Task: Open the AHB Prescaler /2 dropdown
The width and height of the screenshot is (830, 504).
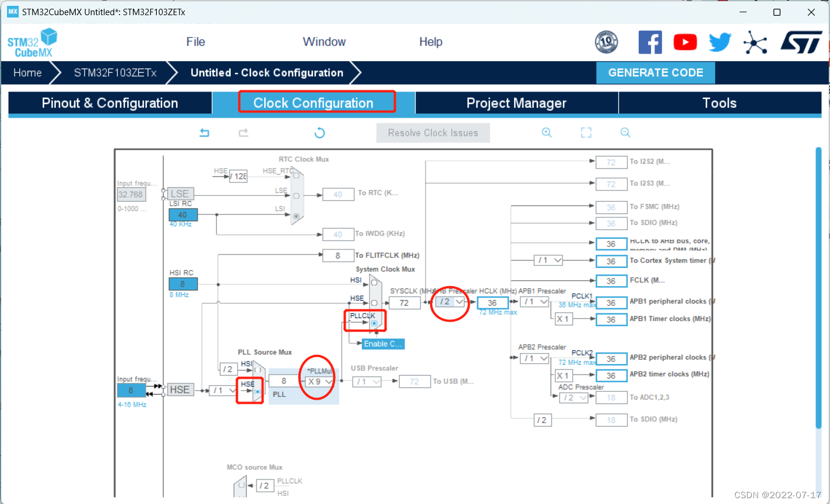Action: point(451,302)
